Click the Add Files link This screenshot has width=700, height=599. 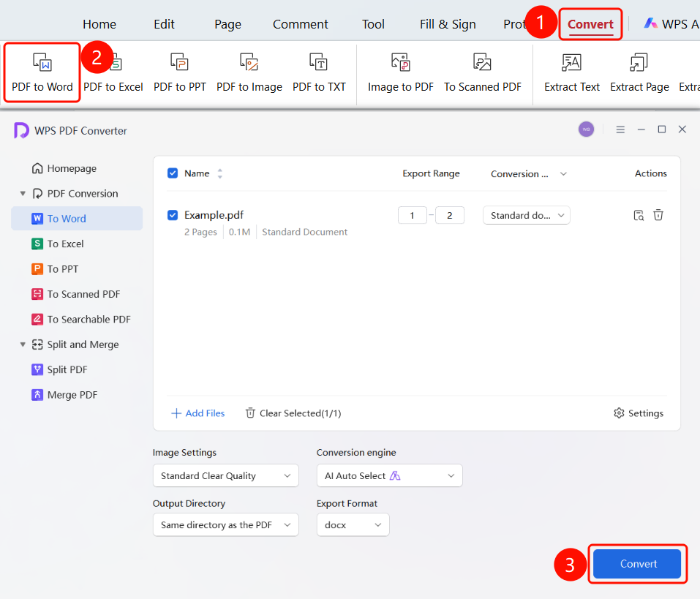coord(197,413)
